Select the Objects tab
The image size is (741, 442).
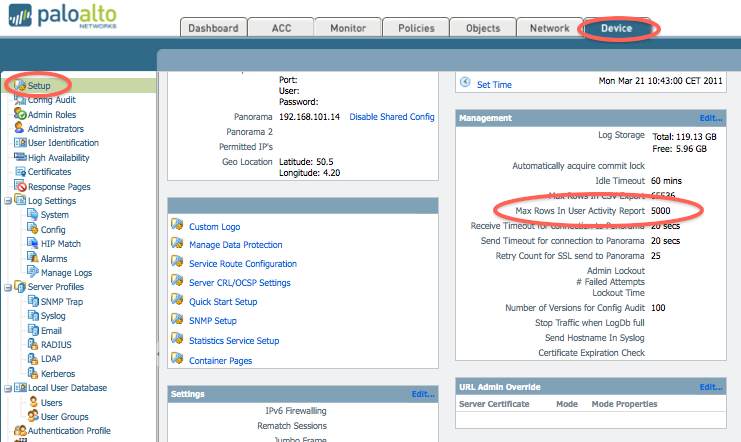[x=483, y=28]
